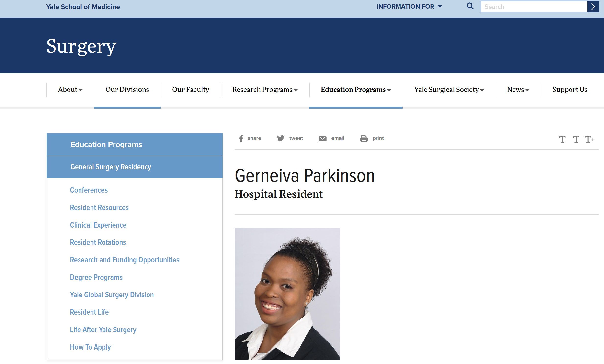Tweet this page using the Twitter icon
The height and width of the screenshot is (364, 604).
coord(280,138)
